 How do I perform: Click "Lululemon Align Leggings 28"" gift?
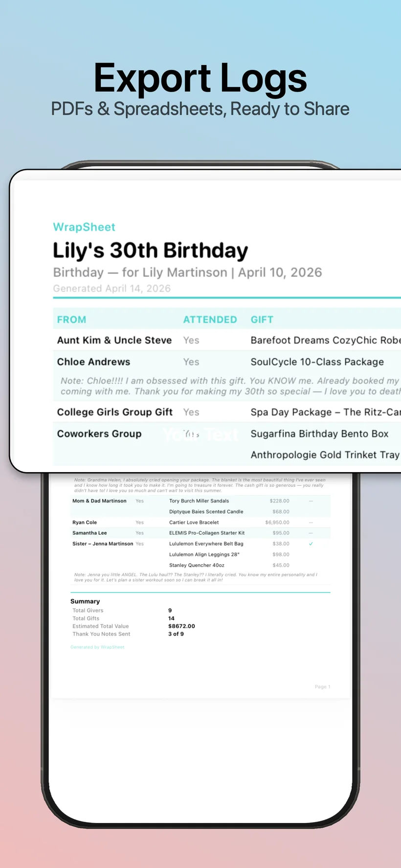(x=204, y=554)
